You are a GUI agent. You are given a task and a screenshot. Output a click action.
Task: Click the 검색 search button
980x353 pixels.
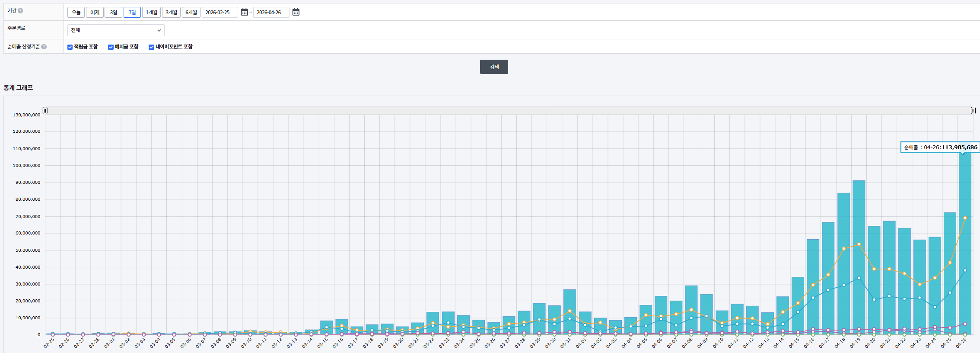coord(494,67)
